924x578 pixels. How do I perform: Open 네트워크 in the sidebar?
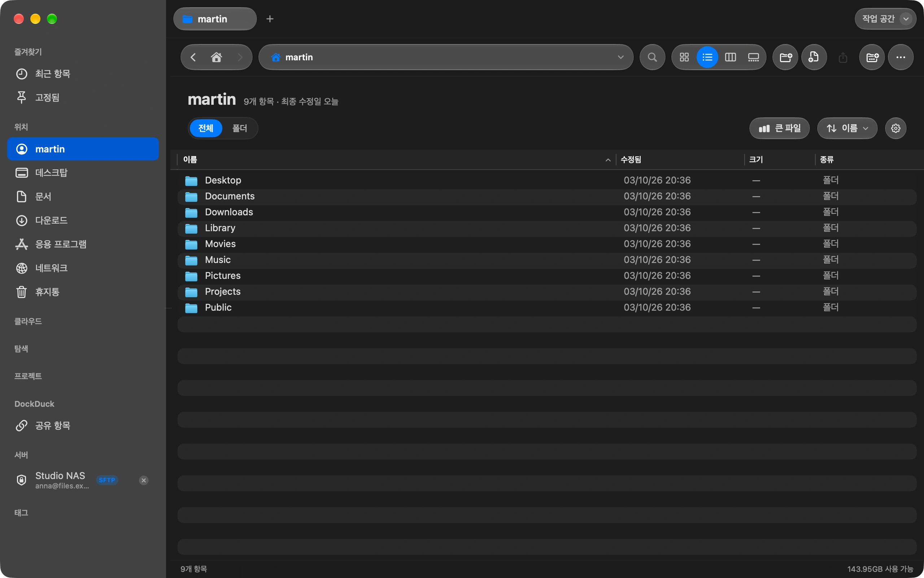point(83,268)
